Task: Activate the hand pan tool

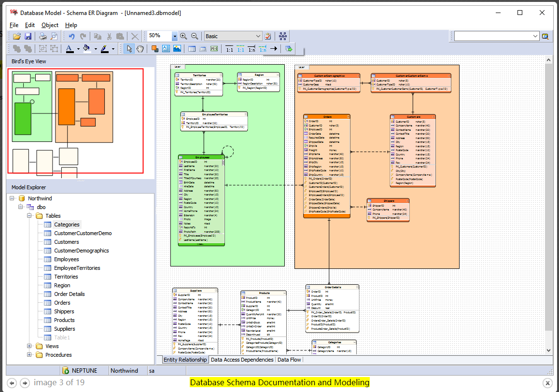Action: 140,49
